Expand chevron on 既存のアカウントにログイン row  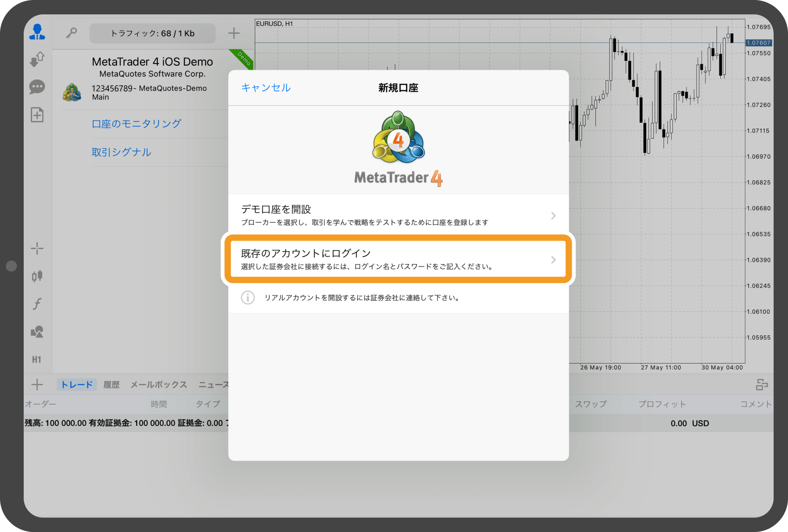click(x=553, y=260)
